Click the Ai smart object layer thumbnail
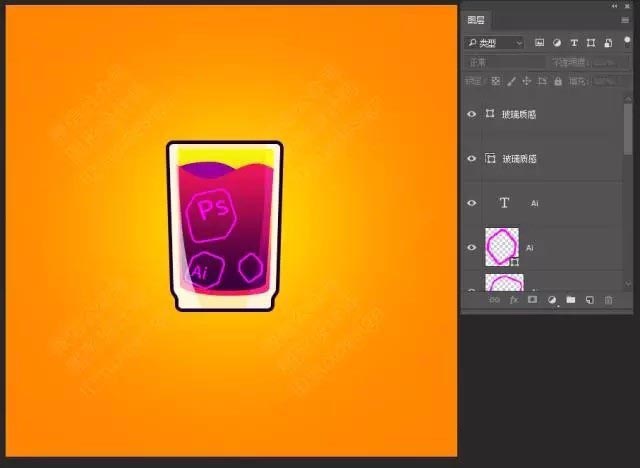Screen dimensions: 640x468 pyautogui.click(x=502, y=247)
